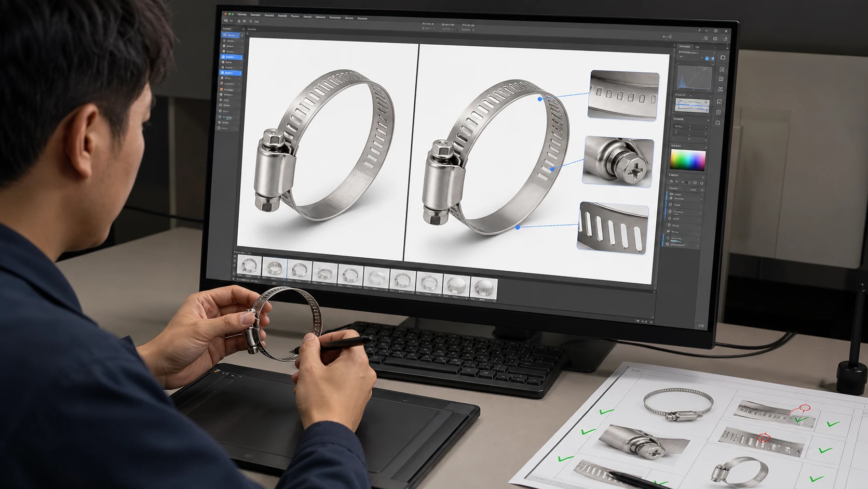Select the last dome-shaped thumbnail in the filmstrip
The image size is (868, 489).
[x=484, y=288]
